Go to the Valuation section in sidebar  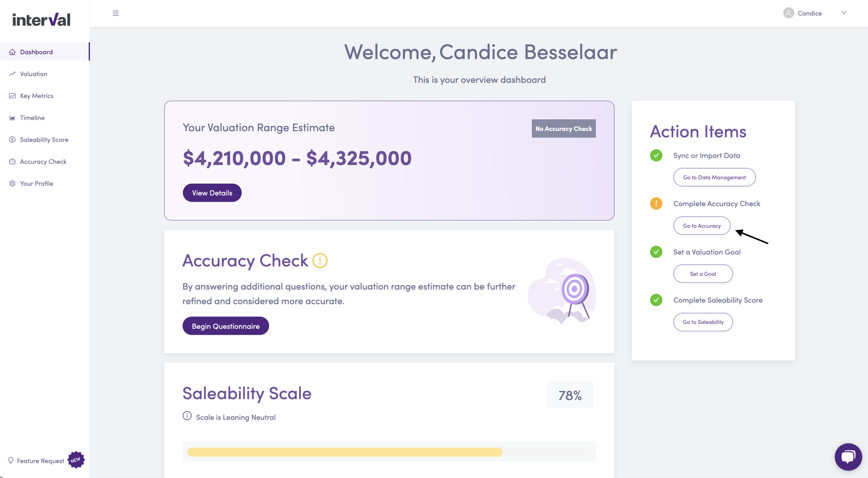coord(33,74)
